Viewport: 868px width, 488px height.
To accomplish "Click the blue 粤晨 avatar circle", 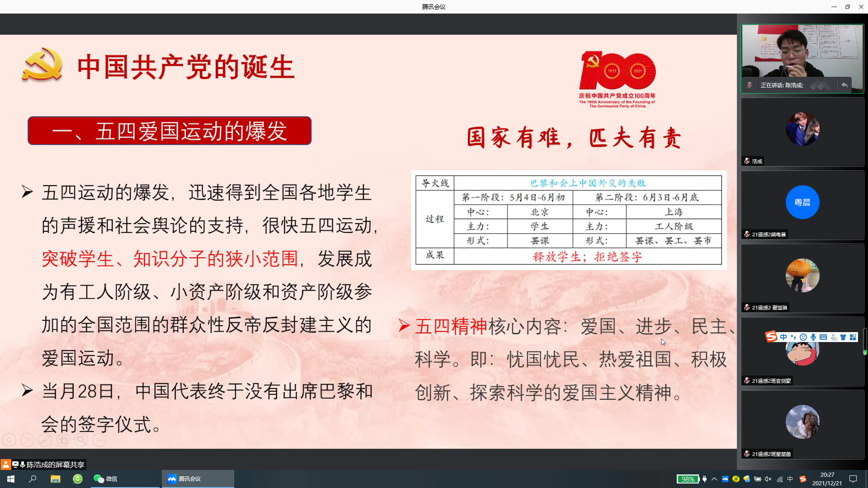I will [x=802, y=202].
